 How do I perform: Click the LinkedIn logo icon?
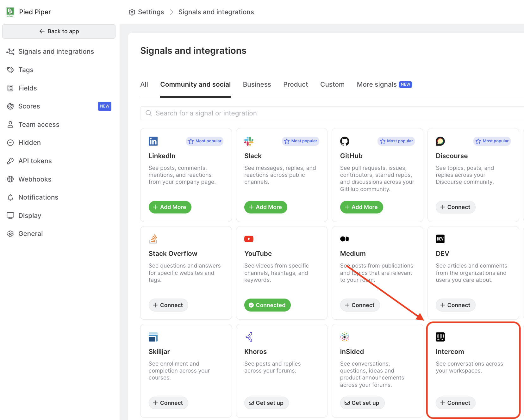153,141
